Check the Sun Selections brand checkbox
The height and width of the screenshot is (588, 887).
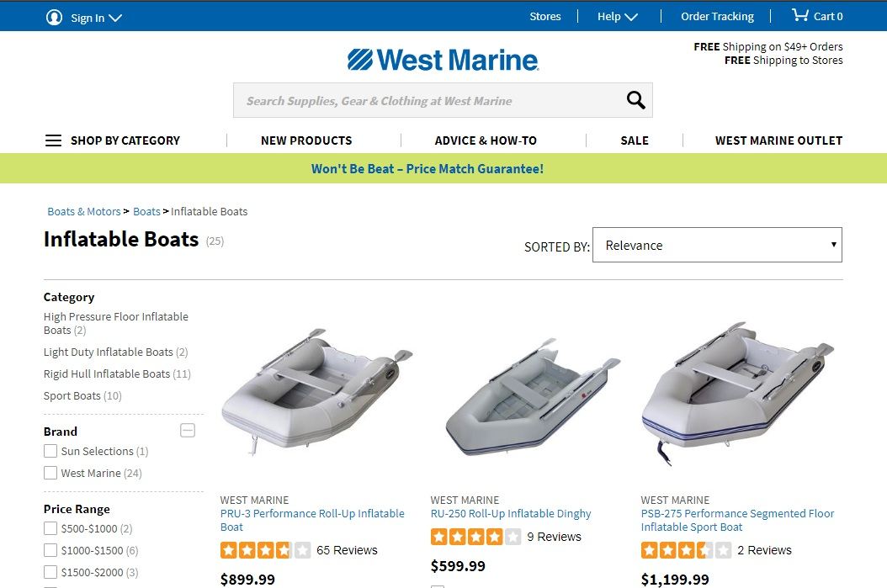[x=50, y=451]
